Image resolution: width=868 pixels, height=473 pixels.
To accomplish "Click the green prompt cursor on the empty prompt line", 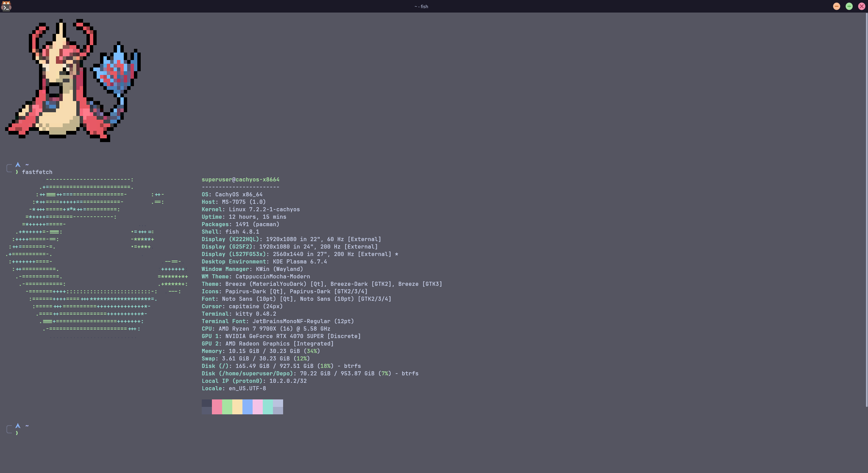I will point(17,433).
